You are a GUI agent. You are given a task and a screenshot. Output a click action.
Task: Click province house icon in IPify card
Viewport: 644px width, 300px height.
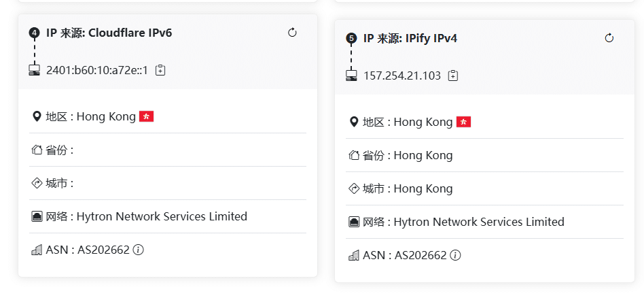pos(354,155)
